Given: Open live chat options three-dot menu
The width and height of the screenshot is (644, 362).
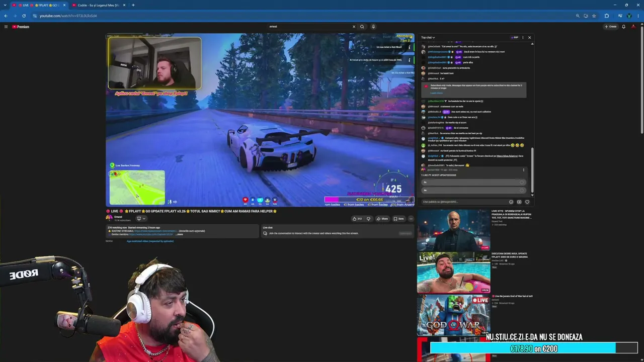Looking at the screenshot, I should tap(523, 37).
